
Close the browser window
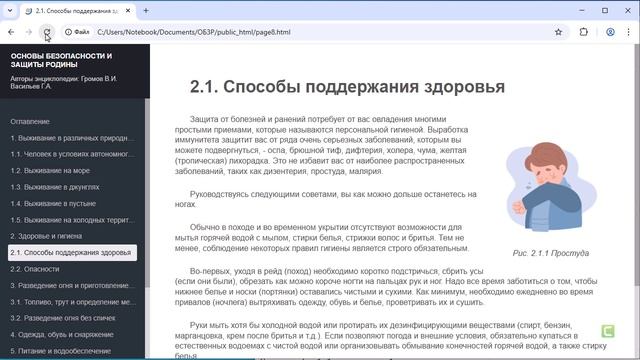coord(628,11)
